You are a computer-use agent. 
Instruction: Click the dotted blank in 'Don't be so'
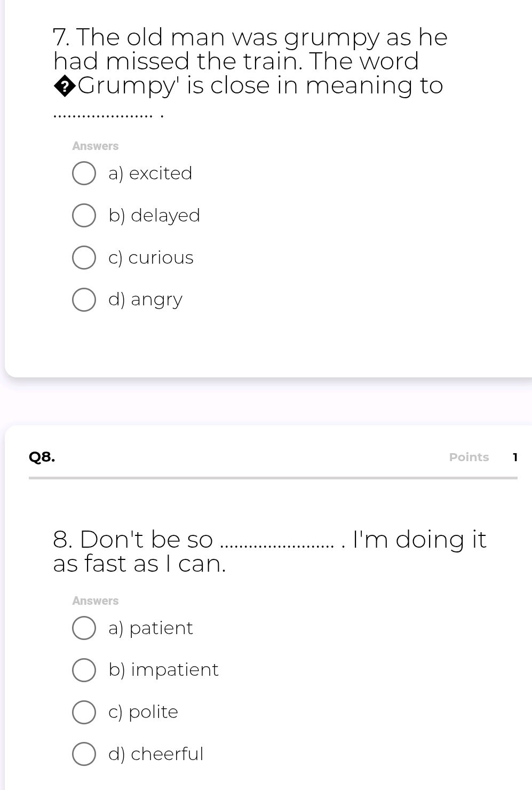(277, 546)
